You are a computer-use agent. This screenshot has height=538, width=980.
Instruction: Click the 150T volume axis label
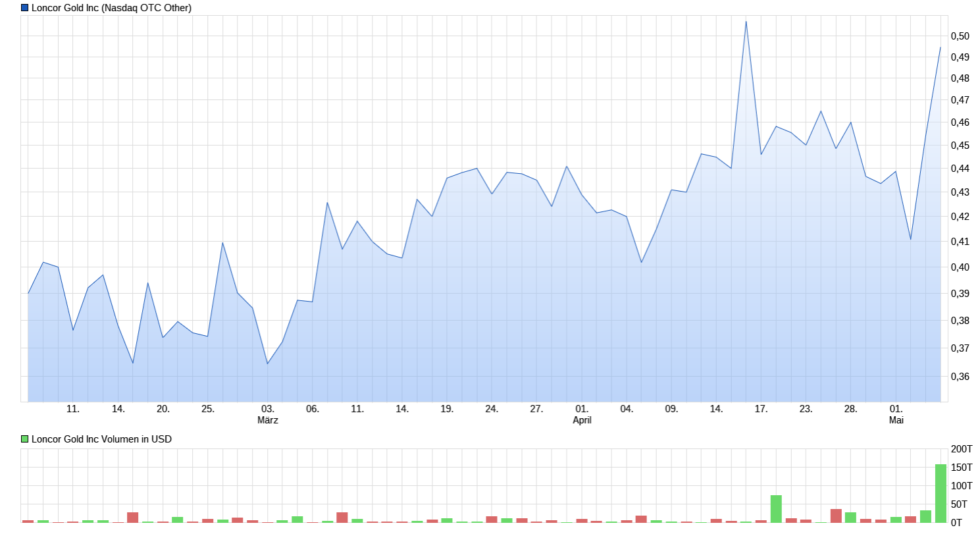pos(962,468)
